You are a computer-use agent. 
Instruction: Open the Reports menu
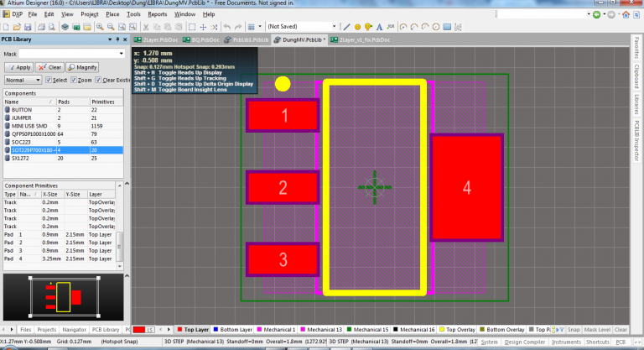[157, 14]
